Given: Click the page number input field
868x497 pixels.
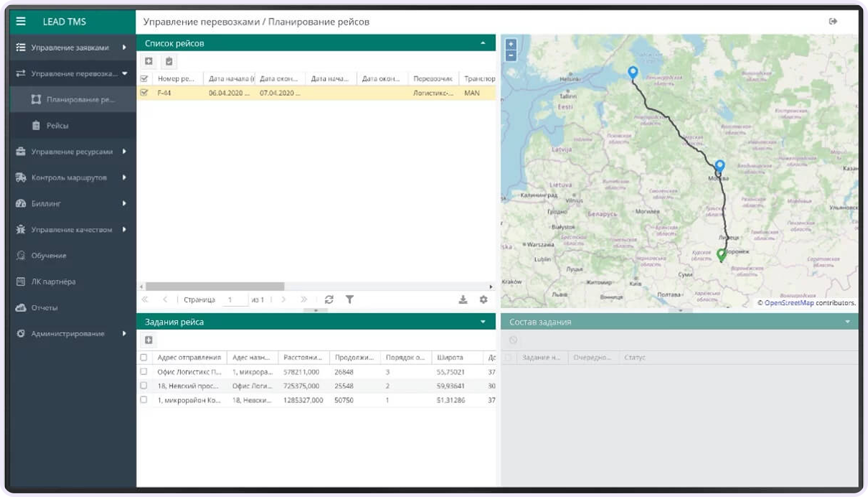Looking at the screenshot, I should 236,299.
